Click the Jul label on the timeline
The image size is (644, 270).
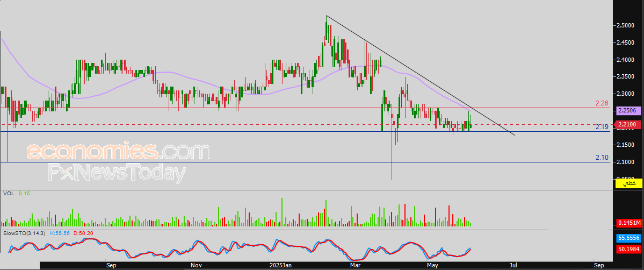(x=512, y=266)
